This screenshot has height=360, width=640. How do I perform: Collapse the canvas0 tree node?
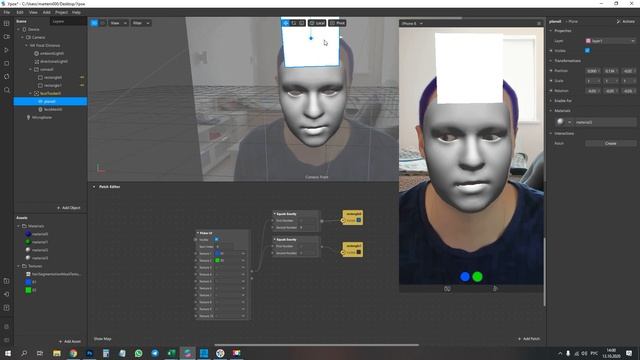tap(31, 69)
